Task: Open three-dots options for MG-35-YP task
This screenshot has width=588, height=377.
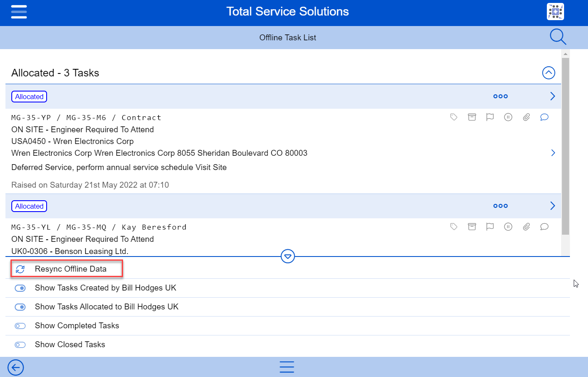Action: coord(501,96)
